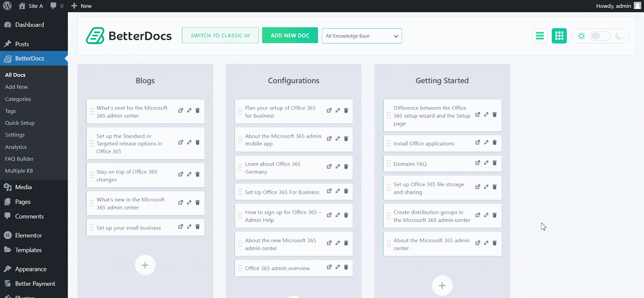Open comments bubble in admin bar

point(57,6)
